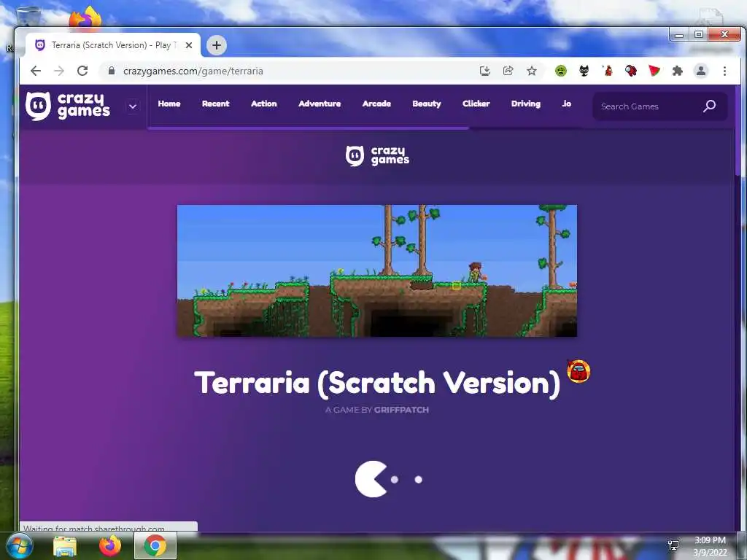The image size is (747, 560).
Task: Click the search magnifier icon
Action: [709, 106]
